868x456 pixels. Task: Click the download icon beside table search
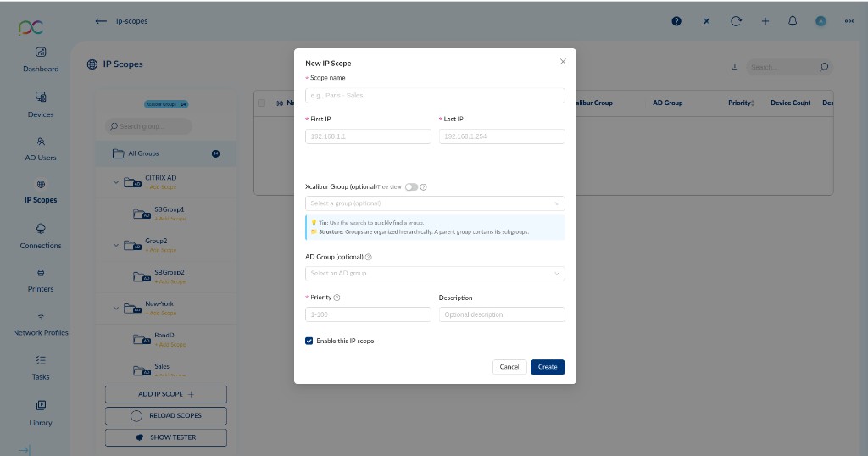(x=735, y=67)
